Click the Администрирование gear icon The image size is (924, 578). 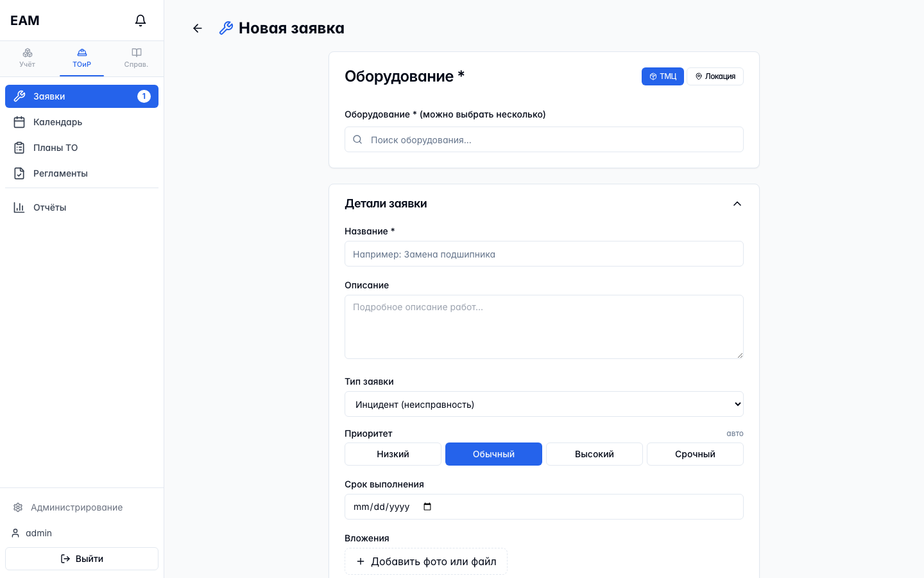18,507
